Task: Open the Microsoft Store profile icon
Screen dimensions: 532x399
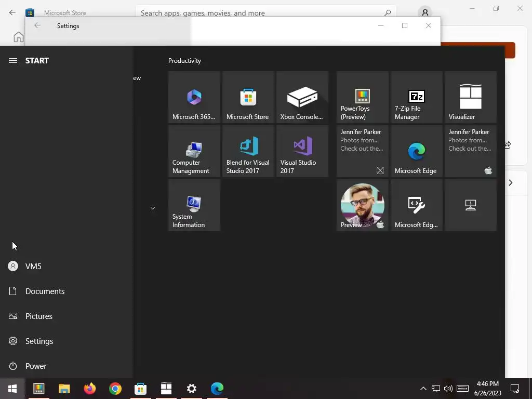Action: pyautogui.click(x=425, y=12)
